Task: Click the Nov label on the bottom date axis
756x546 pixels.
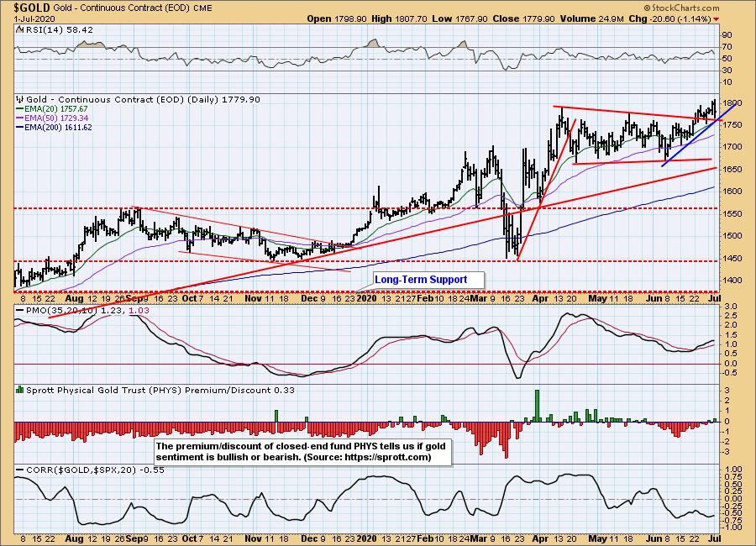Action: 254,538
